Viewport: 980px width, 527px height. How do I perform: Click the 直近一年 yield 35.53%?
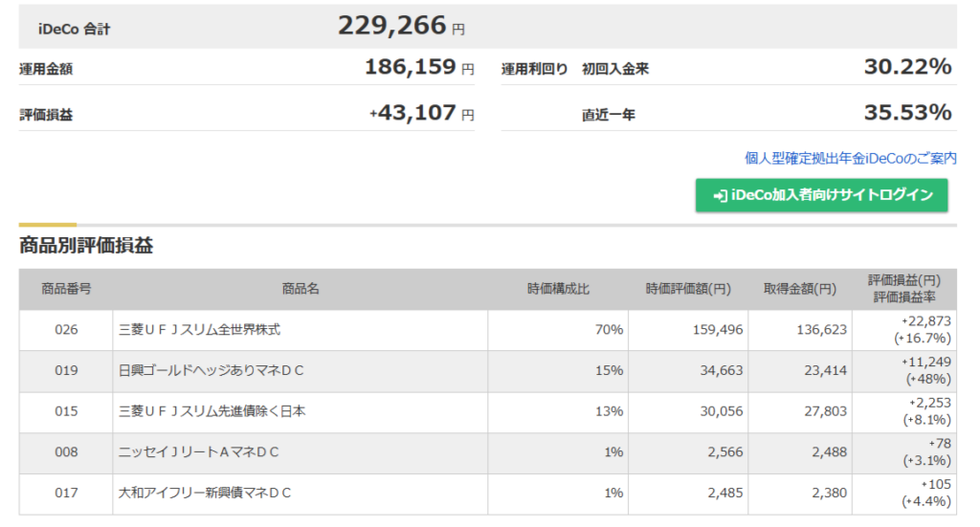tap(907, 113)
